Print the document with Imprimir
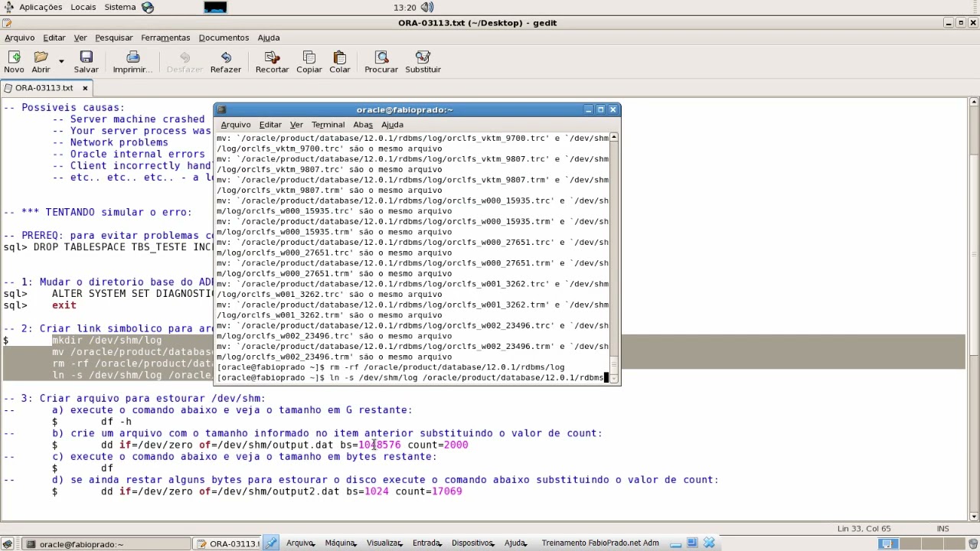This screenshot has width=980, height=551. 132,62
